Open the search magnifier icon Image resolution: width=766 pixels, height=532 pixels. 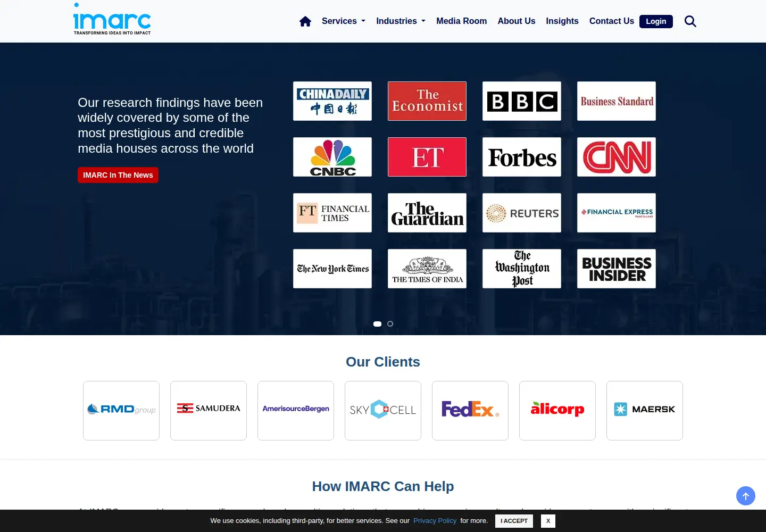coord(690,21)
